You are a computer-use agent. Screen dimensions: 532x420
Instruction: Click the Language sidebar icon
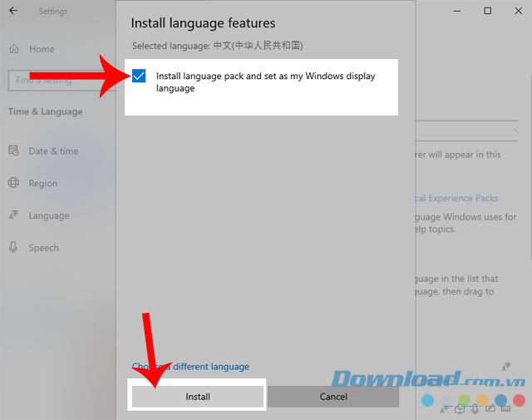pyautogui.click(x=13, y=215)
